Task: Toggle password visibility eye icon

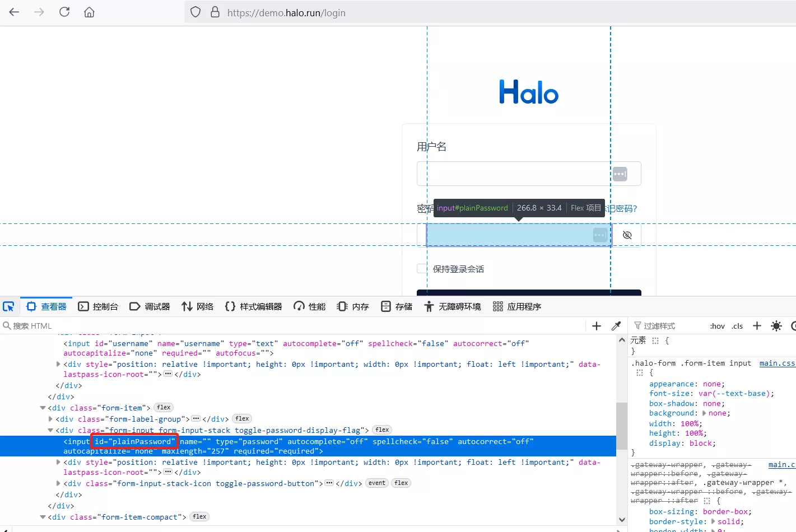Action: pyautogui.click(x=627, y=235)
